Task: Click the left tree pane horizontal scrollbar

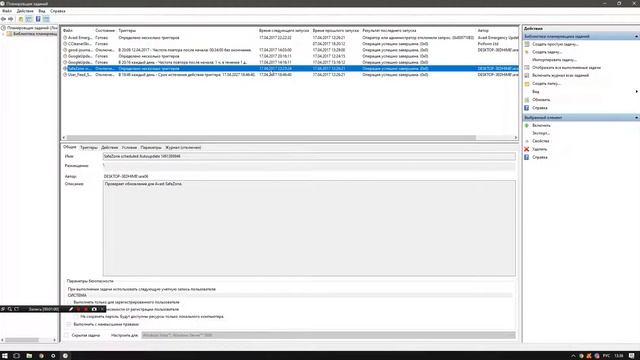Action: point(21,340)
